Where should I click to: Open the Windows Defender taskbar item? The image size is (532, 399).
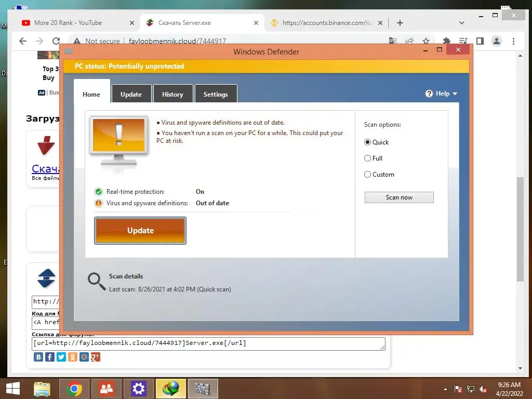click(x=203, y=389)
